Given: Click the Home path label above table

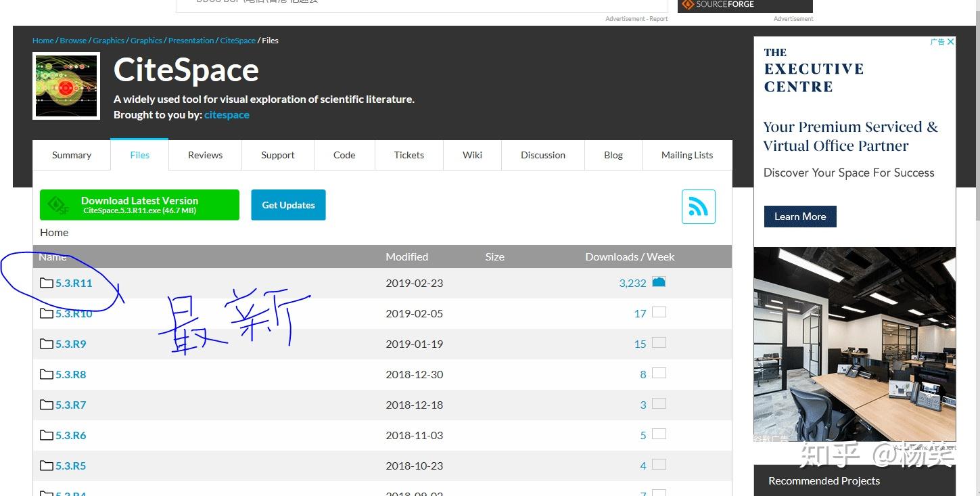Looking at the screenshot, I should pos(54,232).
